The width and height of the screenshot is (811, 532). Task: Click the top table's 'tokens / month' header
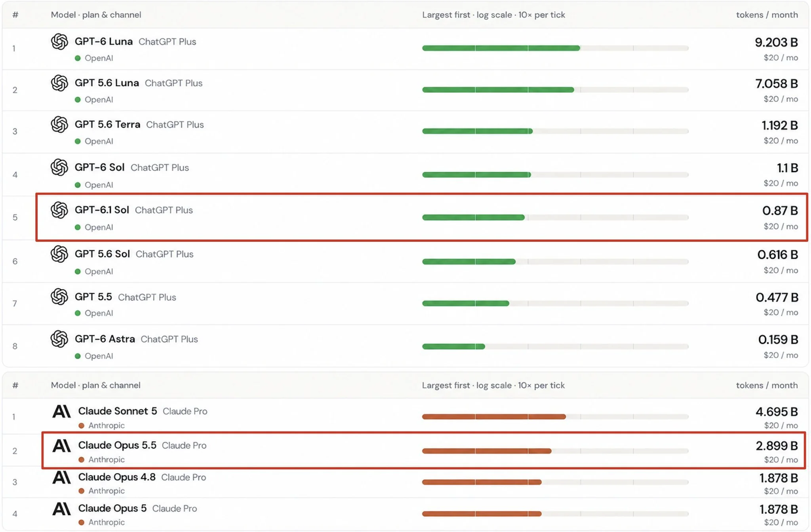click(x=767, y=15)
